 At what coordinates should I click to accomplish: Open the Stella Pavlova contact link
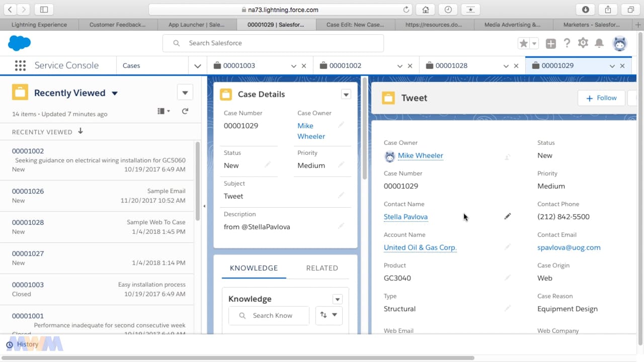tap(406, 217)
